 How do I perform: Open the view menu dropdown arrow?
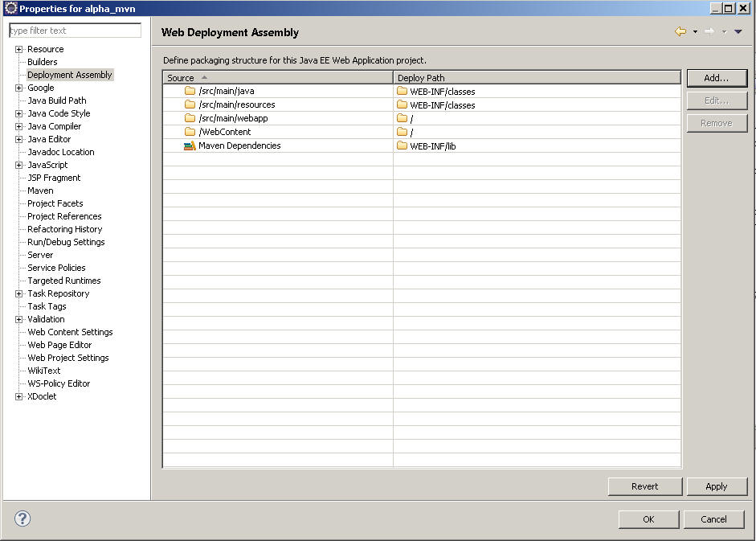(738, 31)
